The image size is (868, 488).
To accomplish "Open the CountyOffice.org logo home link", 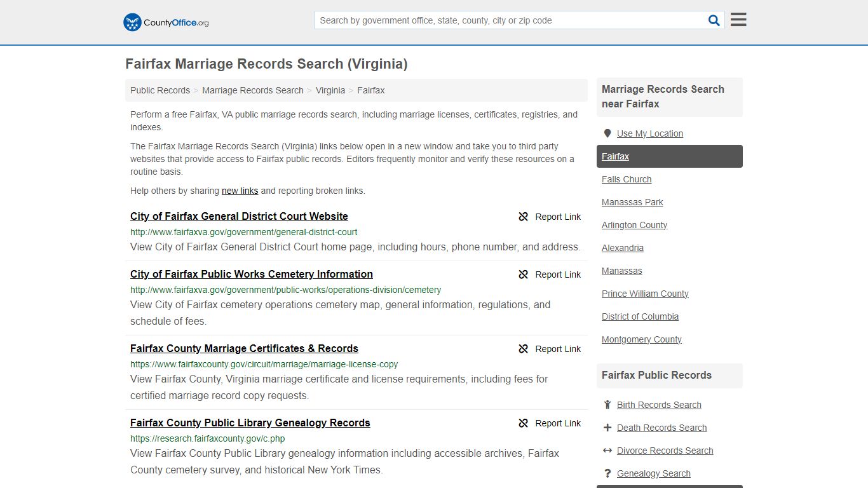I will pyautogui.click(x=166, y=22).
